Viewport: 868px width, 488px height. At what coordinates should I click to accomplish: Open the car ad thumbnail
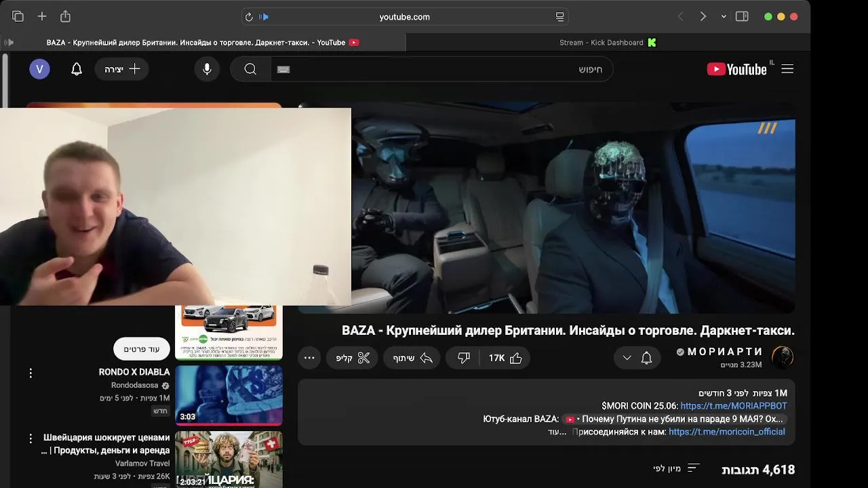[229, 332]
